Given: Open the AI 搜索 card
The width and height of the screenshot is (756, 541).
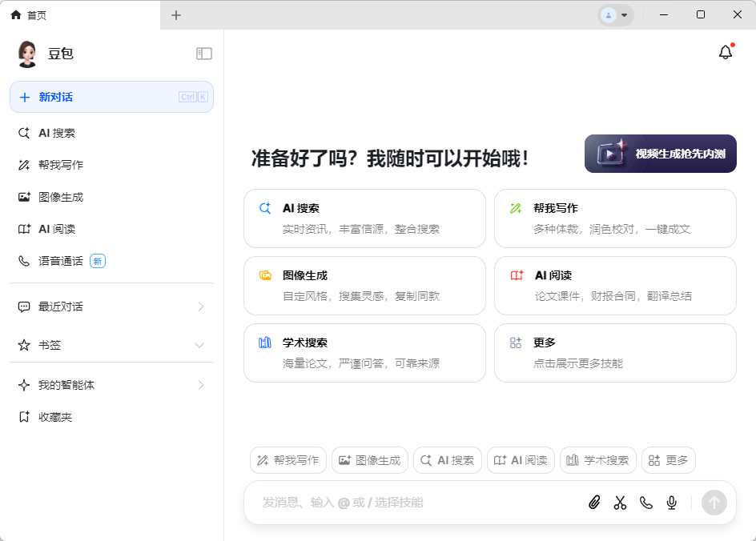Looking at the screenshot, I should 364,218.
